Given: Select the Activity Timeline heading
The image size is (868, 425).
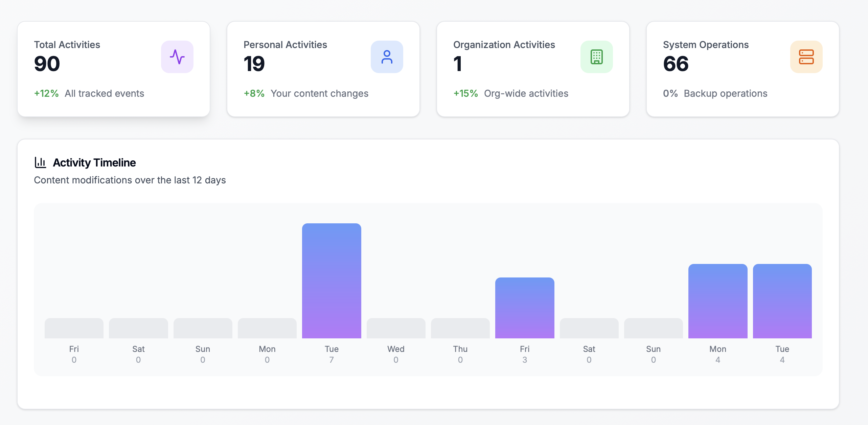Looking at the screenshot, I should coord(94,162).
